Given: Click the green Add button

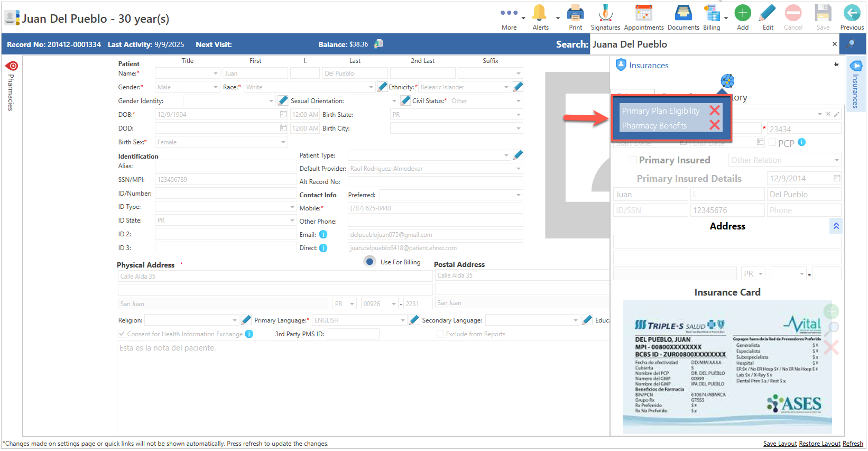Looking at the screenshot, I should click(x=743, y=17).
